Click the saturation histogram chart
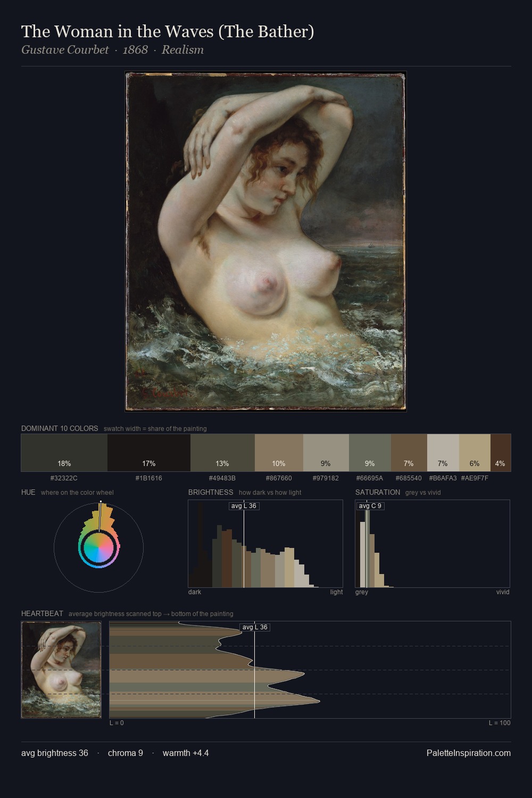This screenshot has height=798, width=532. 433,544
